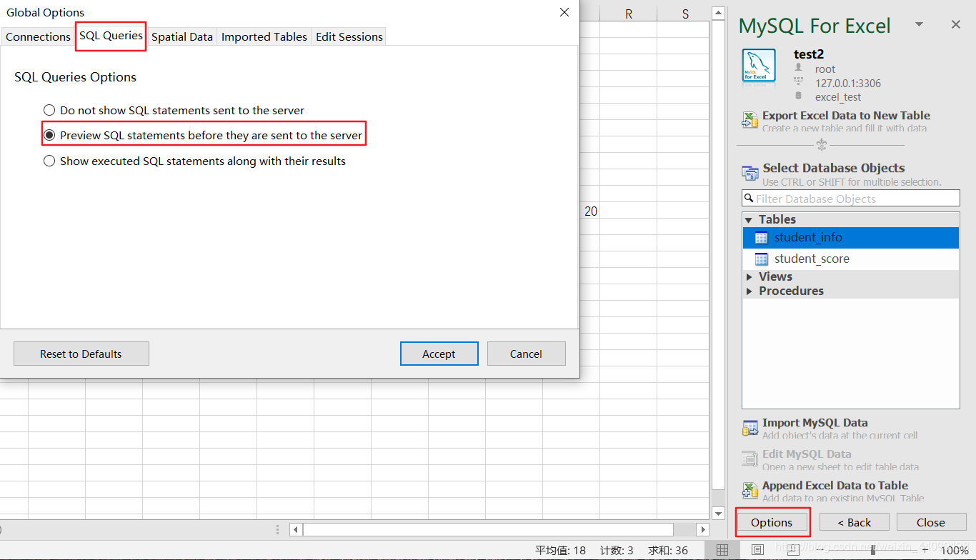Viewport: 976px width, 560px height.
Task: Collapse the Tables group
Action: click(749, 220)
